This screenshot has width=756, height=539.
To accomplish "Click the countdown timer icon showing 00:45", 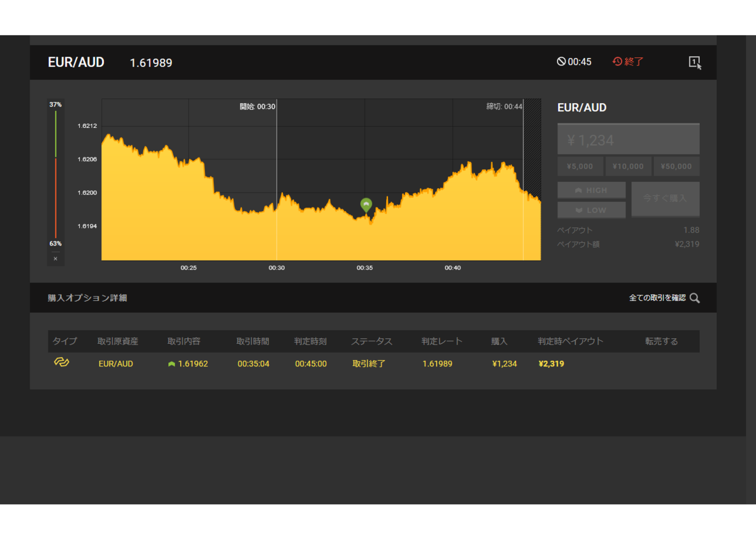I will point(561,62).
